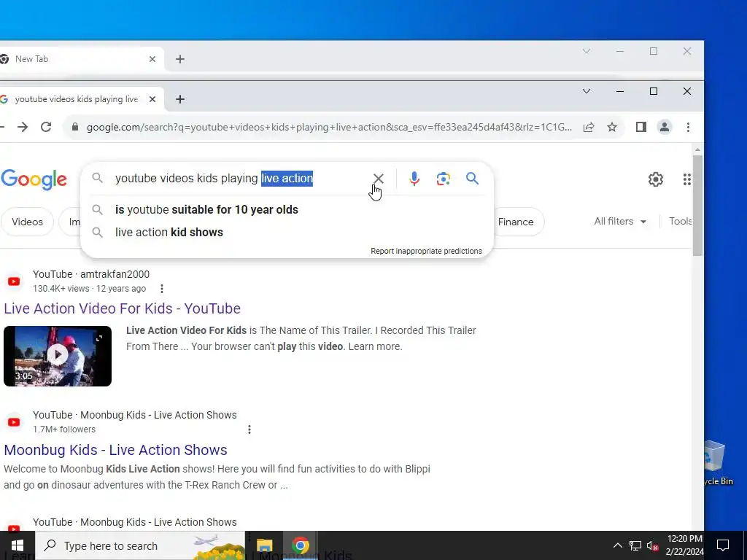Click Chrome icon in taskbar

coord(301,545)
